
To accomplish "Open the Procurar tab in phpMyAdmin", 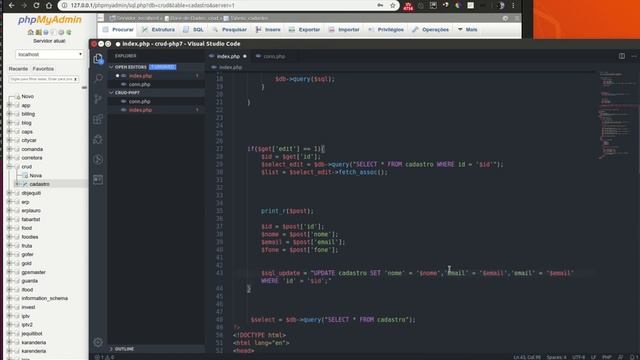I will (x=118, y=30).
